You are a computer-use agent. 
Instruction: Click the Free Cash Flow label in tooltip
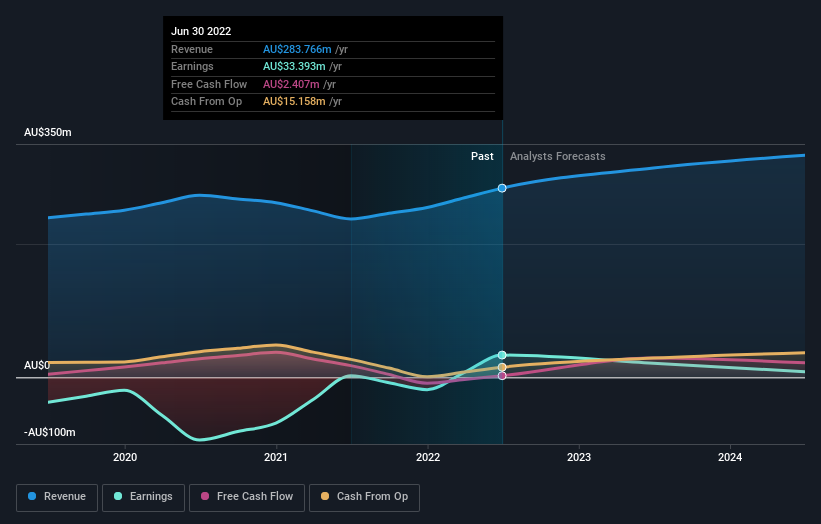209,84
